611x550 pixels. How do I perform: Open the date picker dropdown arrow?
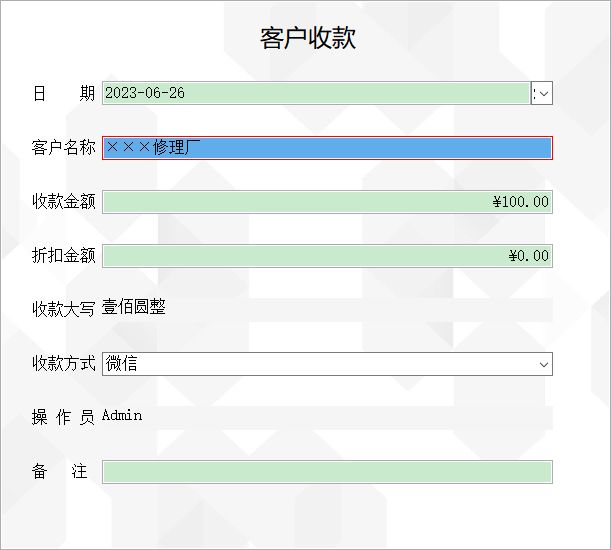[542, 93]
